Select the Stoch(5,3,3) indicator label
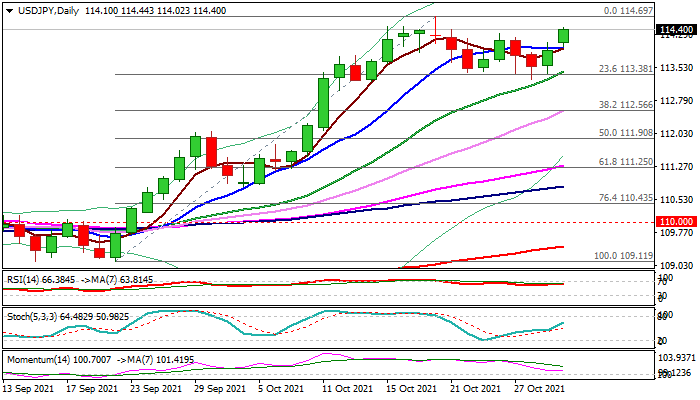Image resolution: width=700 pixels, height=400 pixels. [27, 317]
